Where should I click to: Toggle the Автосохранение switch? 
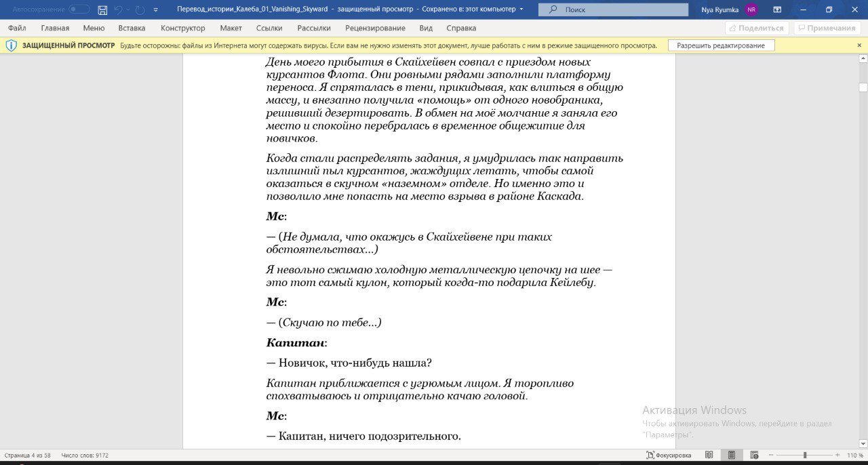79,9
